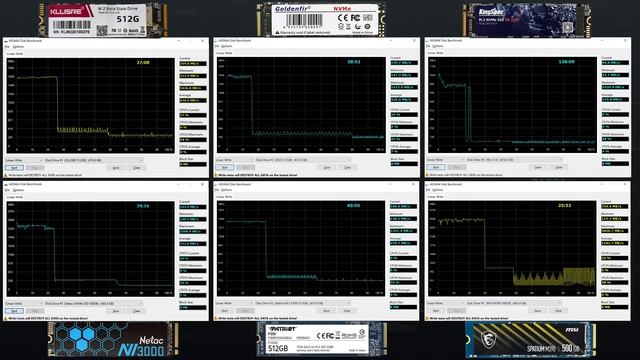This screenshot has height=360, width=640.
Task: Click Save button in KingSpec window
Action: pos(538,167)
